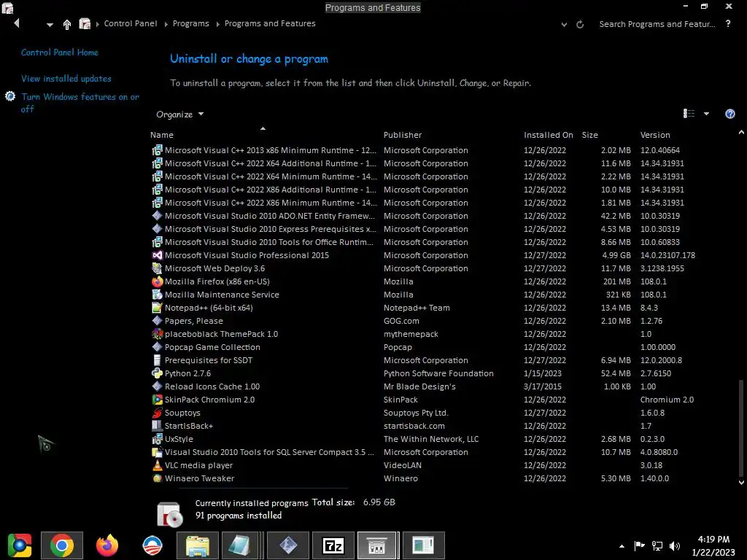Open the address bar history dropdown
The height and width of the screenshot is (560, 747).
click(564, 24)
